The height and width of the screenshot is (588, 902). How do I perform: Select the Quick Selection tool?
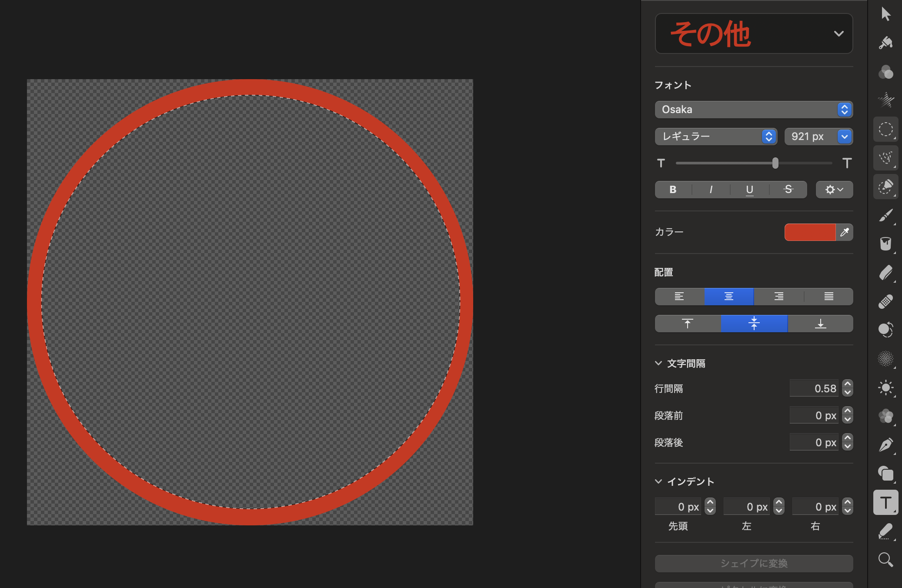(x=885, y=187)
